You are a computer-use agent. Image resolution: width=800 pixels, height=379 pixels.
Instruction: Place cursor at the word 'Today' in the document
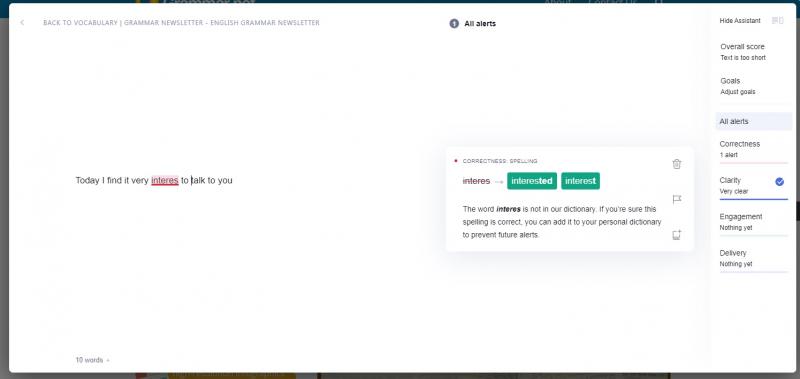click(87, 181)
